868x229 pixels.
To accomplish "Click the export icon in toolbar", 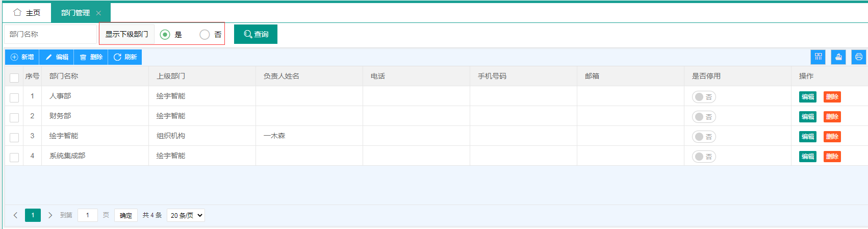I will tap(838, 57).
